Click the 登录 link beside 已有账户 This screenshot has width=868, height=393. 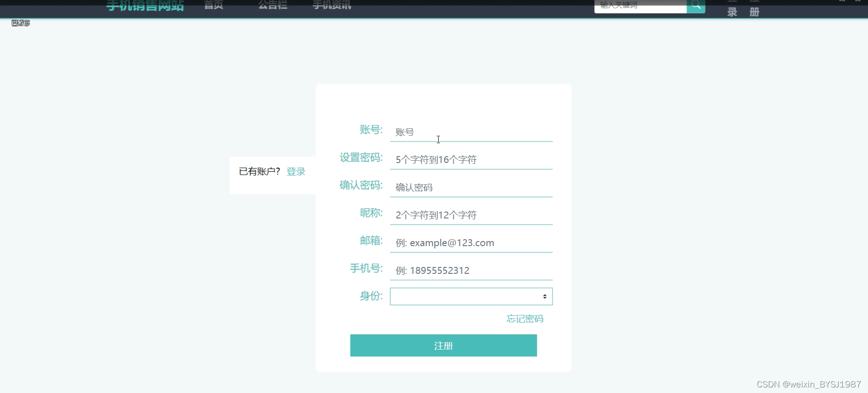click(296, 171)
